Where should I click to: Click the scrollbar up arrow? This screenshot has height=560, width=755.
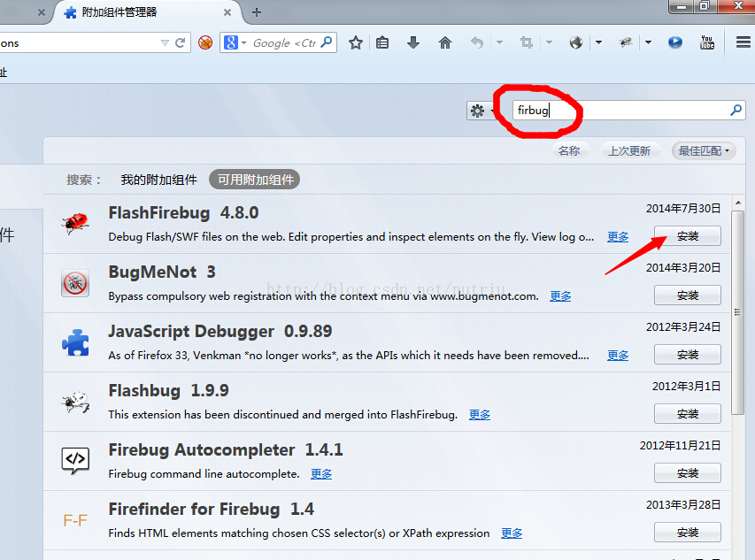tap(737, 203)
